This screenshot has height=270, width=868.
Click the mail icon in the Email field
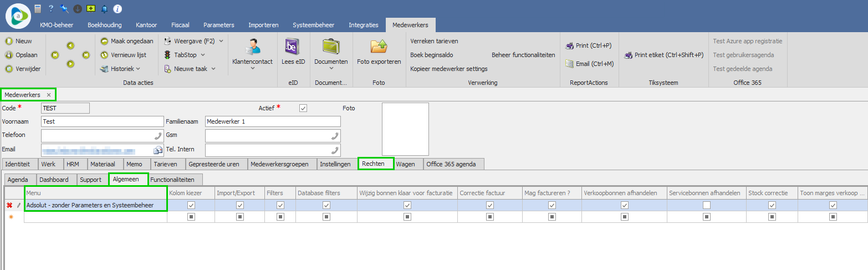157,150
